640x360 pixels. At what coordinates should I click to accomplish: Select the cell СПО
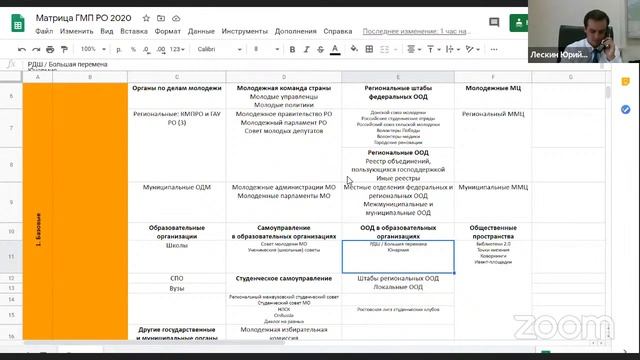(x=177, y=278)
